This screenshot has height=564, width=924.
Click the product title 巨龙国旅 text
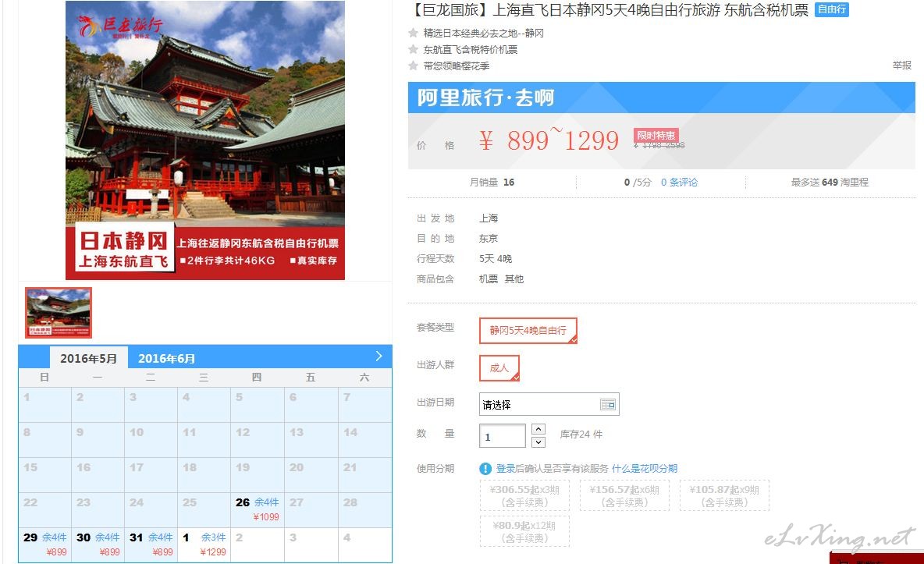pyautogui.click(x=609, y=10)
